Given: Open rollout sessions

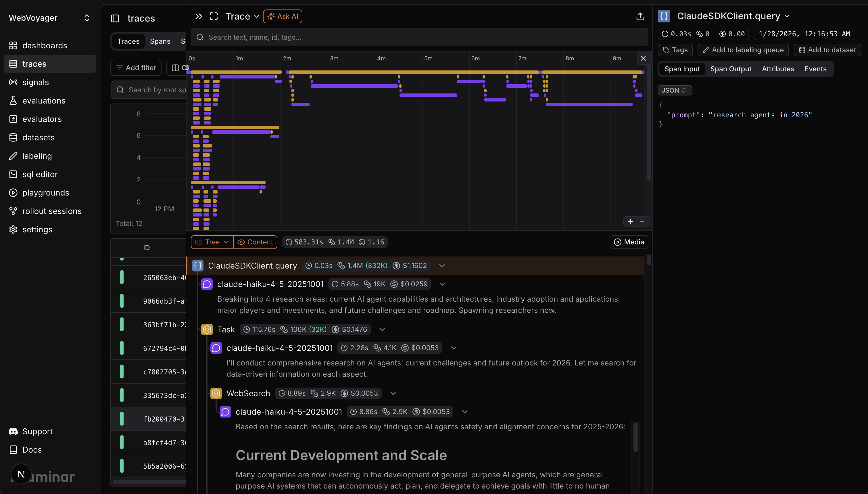Looking at the screenshot, I should tap(52, 211).
